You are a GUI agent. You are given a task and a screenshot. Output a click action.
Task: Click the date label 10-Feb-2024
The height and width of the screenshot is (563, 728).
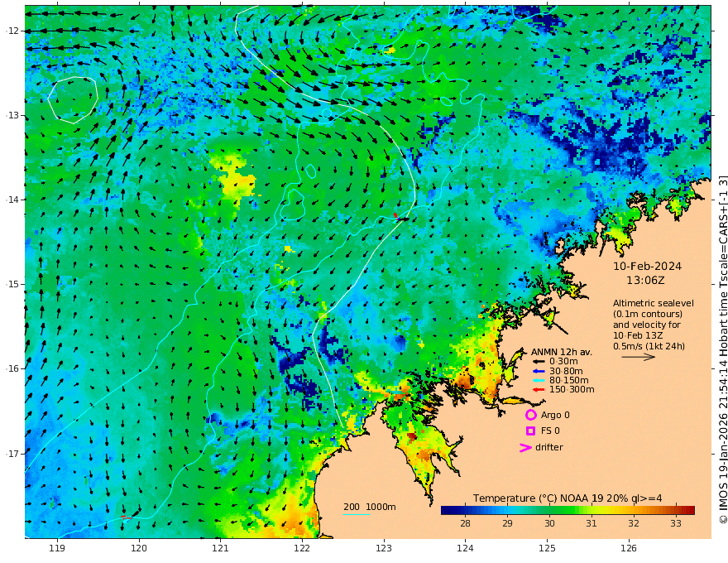pos(647,266)
